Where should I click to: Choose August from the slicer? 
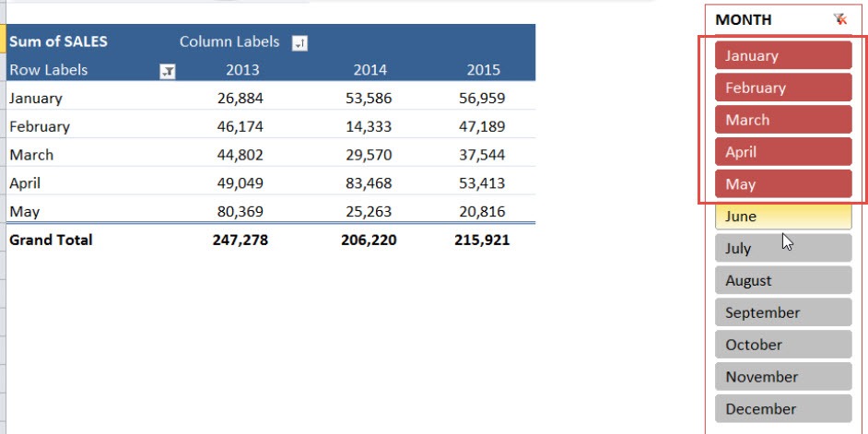tap(782, 280)
